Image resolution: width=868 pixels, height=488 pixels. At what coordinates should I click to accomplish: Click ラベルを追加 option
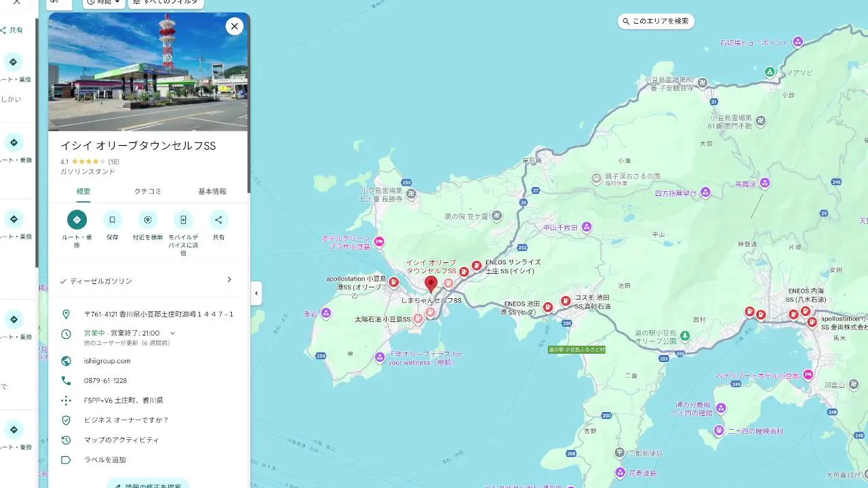(x=105, y=460)
